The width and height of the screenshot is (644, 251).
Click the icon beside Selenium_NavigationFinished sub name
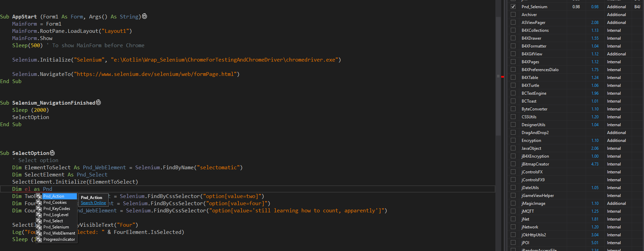98,103
